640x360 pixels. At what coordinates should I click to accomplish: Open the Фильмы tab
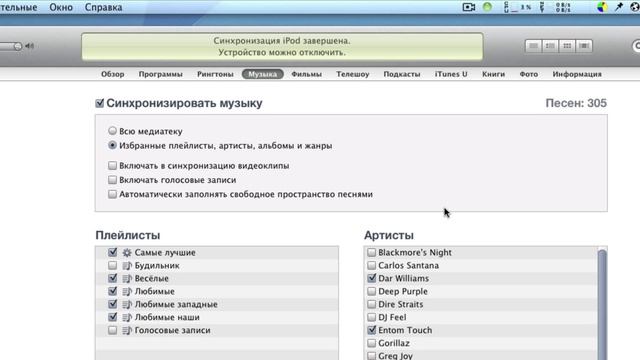point(307,74)
